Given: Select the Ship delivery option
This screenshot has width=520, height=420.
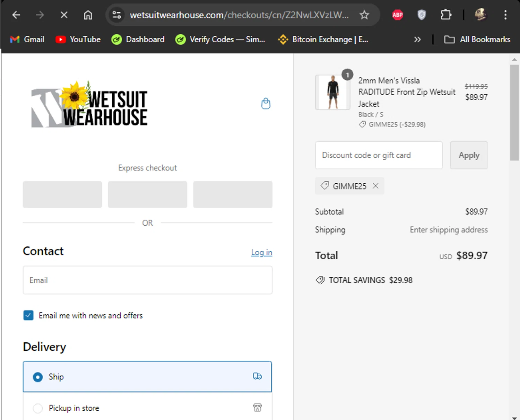Looking at the screenshot, I should [x=147, y=377].
